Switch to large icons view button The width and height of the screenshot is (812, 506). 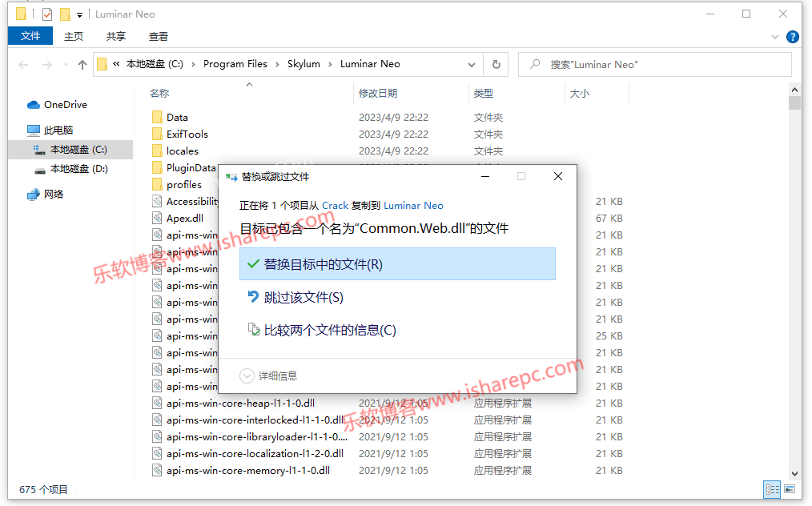point(790,489)
